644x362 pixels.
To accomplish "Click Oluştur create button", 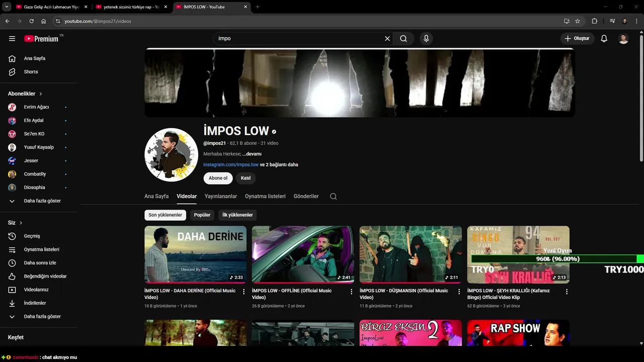I will (578, 39).
